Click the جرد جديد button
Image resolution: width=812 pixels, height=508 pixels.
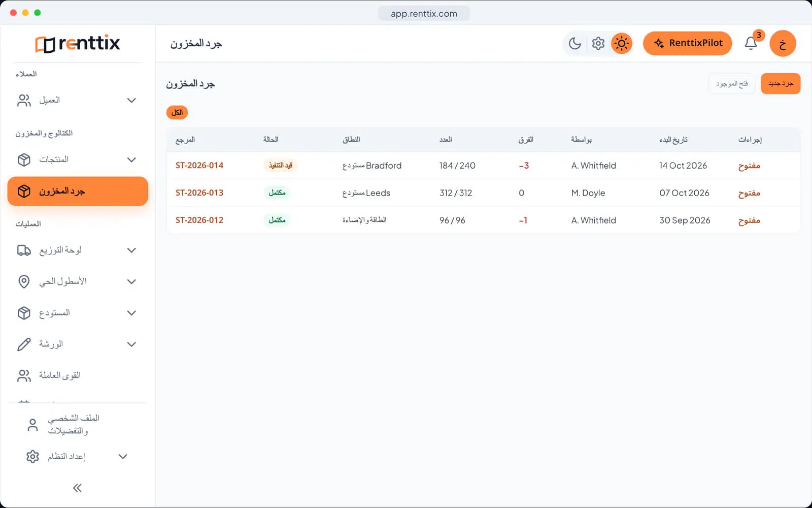click(781, 84)
